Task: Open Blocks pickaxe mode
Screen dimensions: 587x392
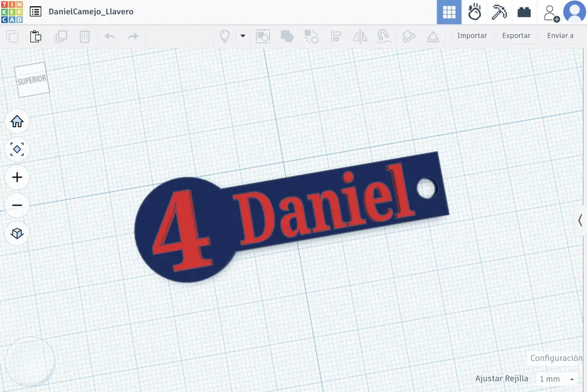Action: (499, 12)
